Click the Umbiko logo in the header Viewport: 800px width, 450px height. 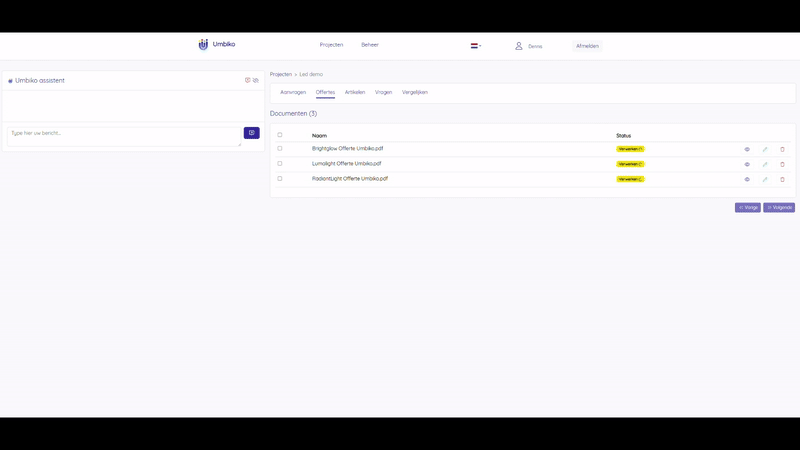(217, 44)
